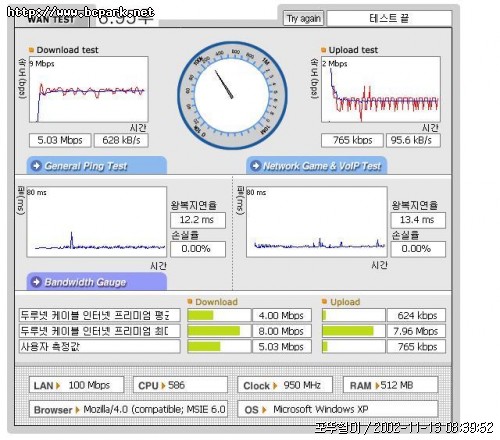Click the Download test graph
This screenshot has width=500, height=440.
point(89,89)
